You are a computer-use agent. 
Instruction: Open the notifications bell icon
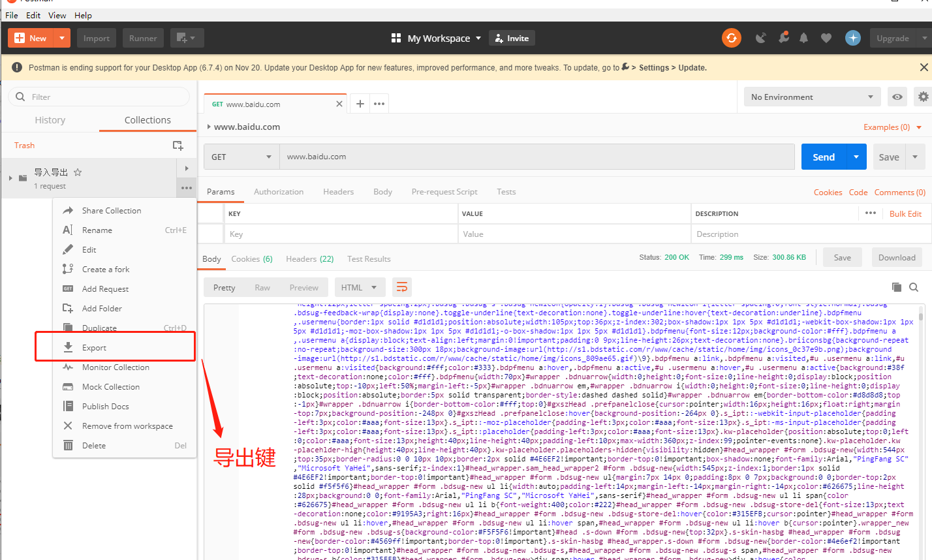tap(803, 38)
